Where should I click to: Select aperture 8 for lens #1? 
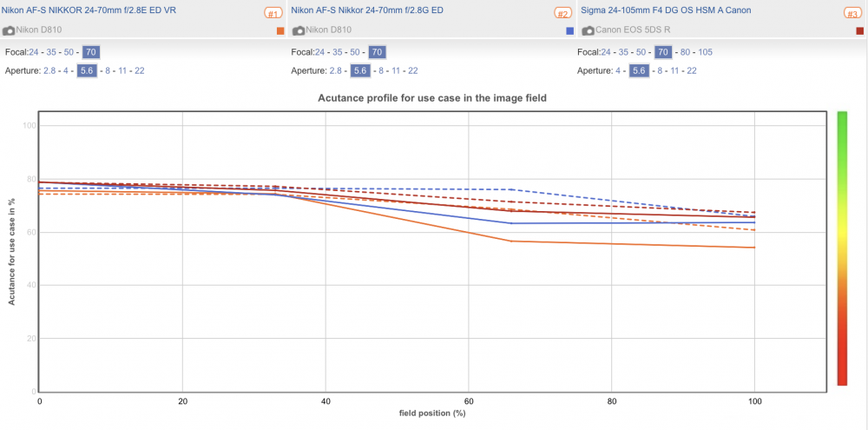pos(108,70)
